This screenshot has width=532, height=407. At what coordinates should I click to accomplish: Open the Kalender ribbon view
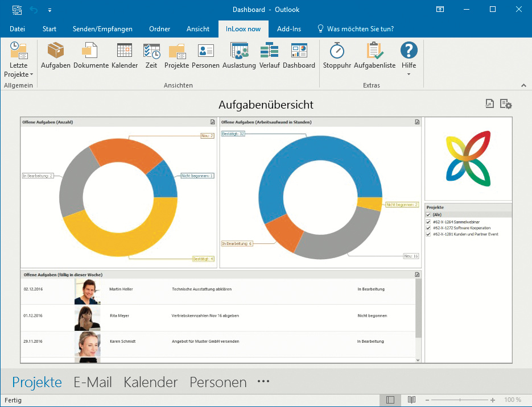(x=125, y=56)
